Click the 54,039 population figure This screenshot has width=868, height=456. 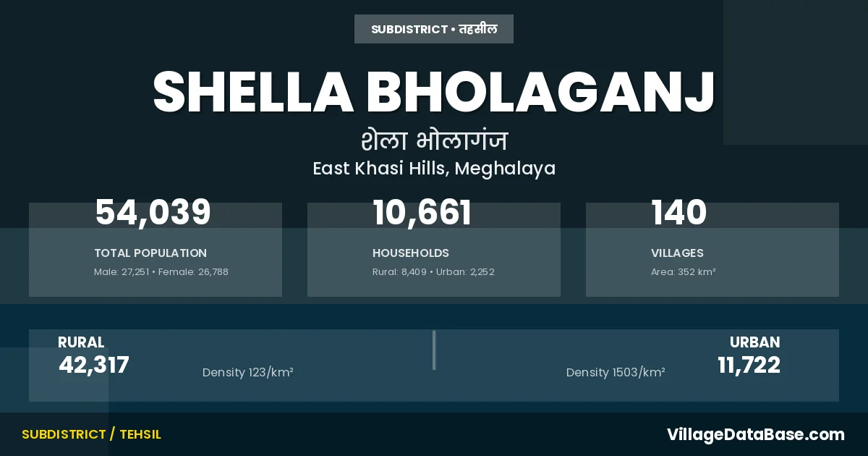coord(153,213)
